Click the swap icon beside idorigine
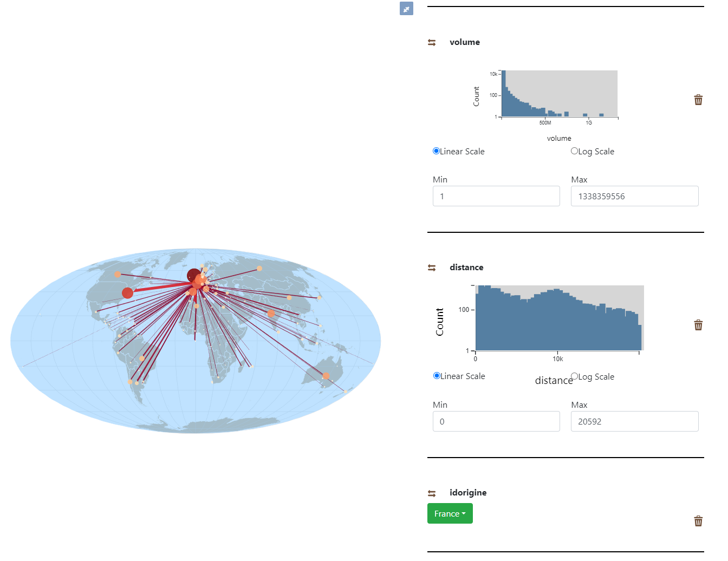This screenshot has height=561, width=728. coord(432,493)
